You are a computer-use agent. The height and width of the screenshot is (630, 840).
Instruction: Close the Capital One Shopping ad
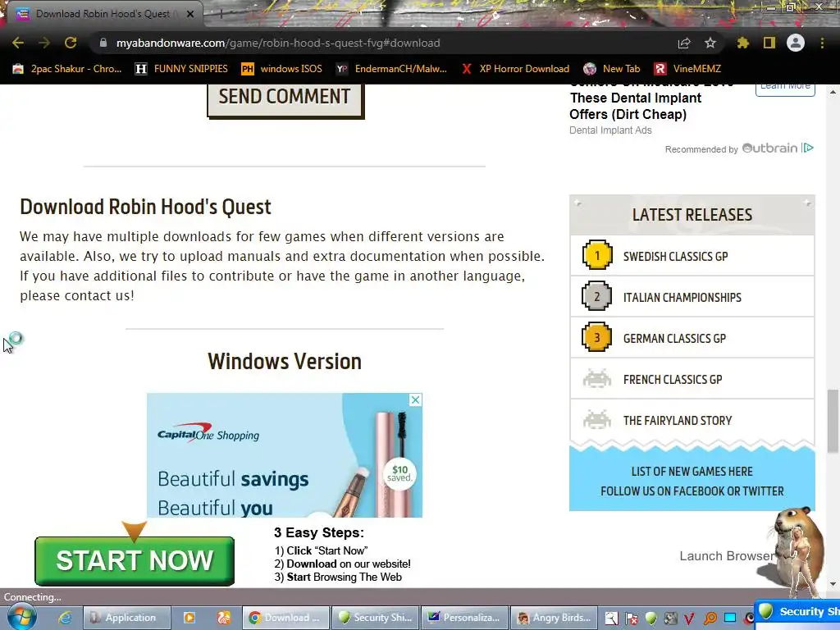coord(415,399)
